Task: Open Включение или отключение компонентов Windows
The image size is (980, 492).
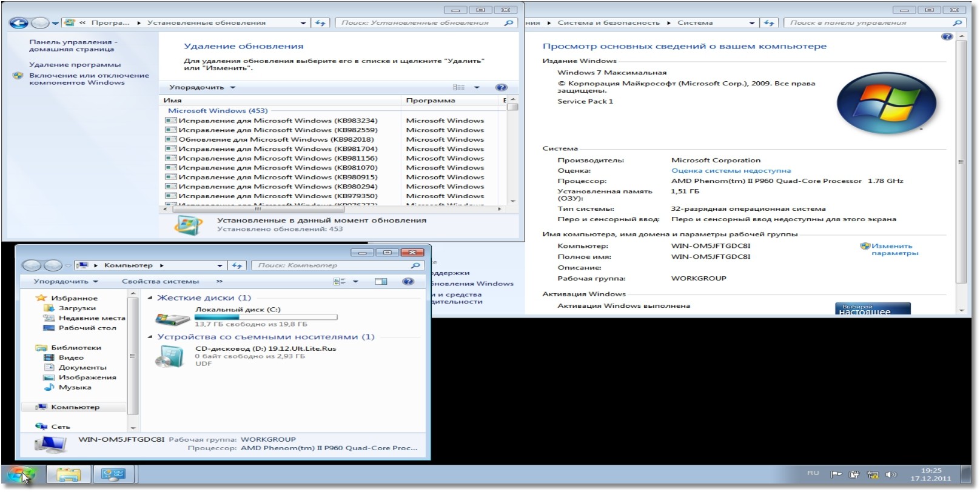Action: (89, 79)
